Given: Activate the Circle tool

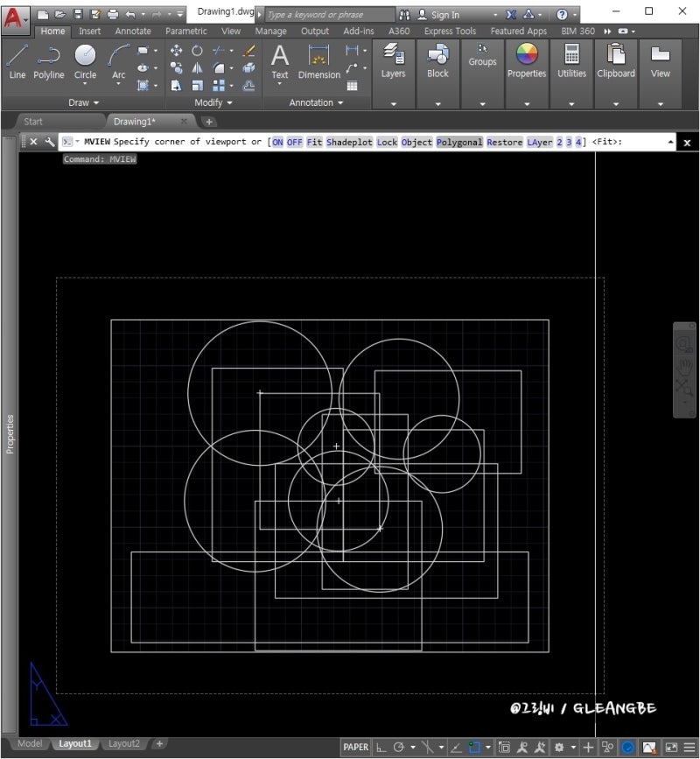Looking at the screenshot, I should tap(84, 61).
